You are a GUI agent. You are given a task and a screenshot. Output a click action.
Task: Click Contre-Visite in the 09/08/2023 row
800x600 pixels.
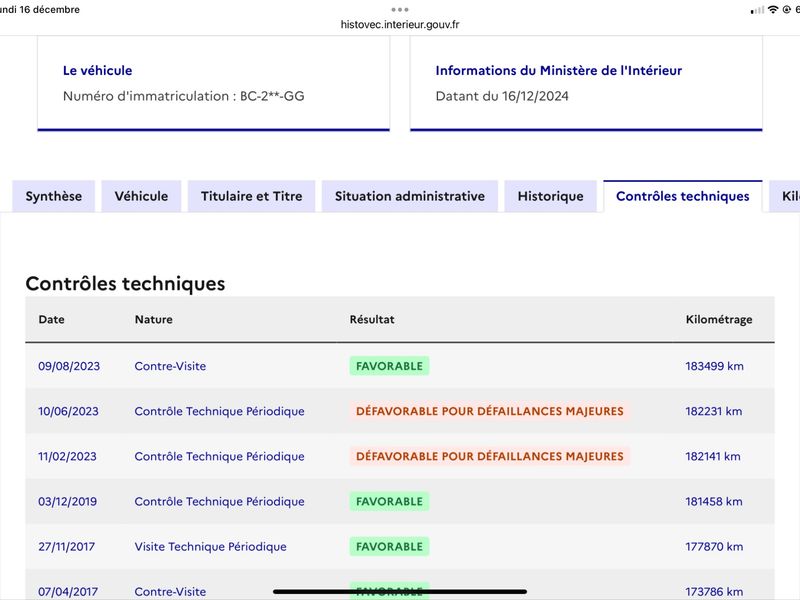click(170, 366)
